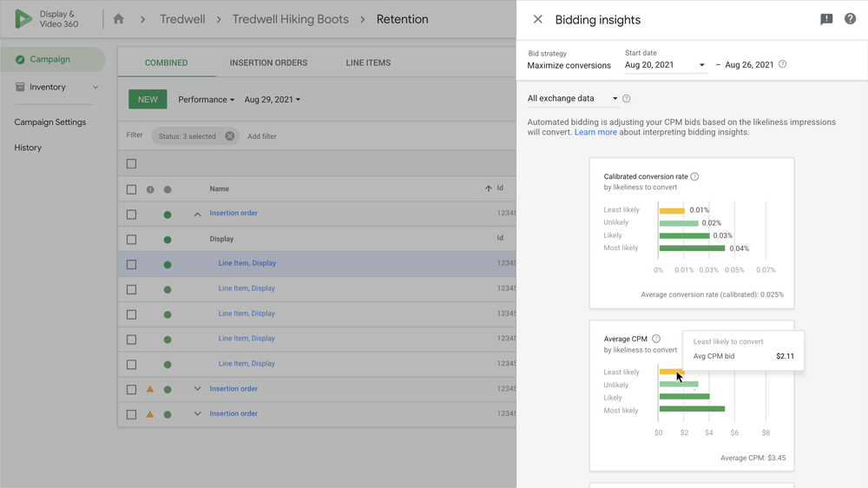
Task: Open the send feedback icon
Action: pyautogui.click(x=826, y=19)
